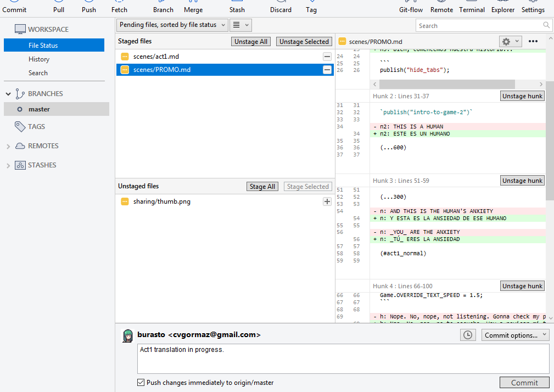Select the master branch

(57, 109)
